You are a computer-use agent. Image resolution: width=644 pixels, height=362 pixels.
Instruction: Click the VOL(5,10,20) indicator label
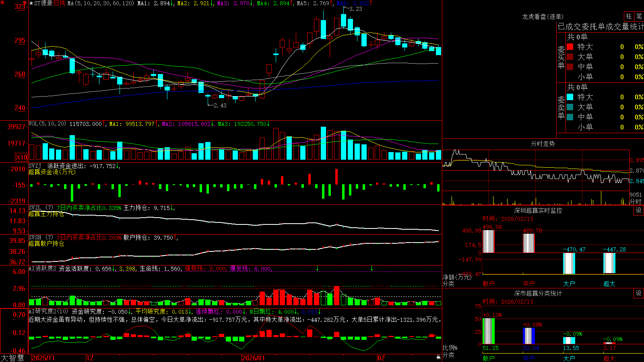pyautogui.click(x=47, y=124)
